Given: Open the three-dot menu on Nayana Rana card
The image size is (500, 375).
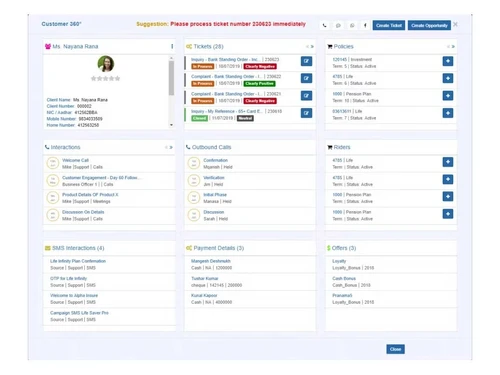Looking at the screenshot, I should click(x=172, y=46).
